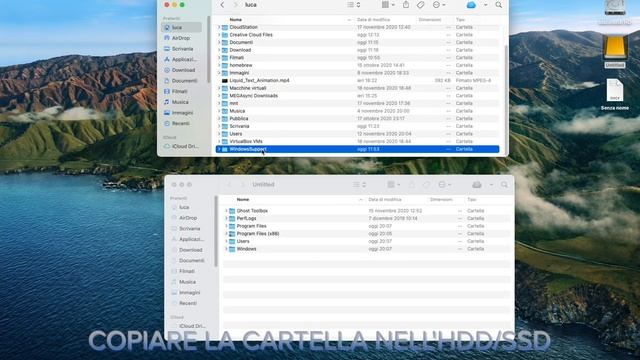Expand the CloudStation folder
This screenshot has height=360, width=640.
[219, 27]
